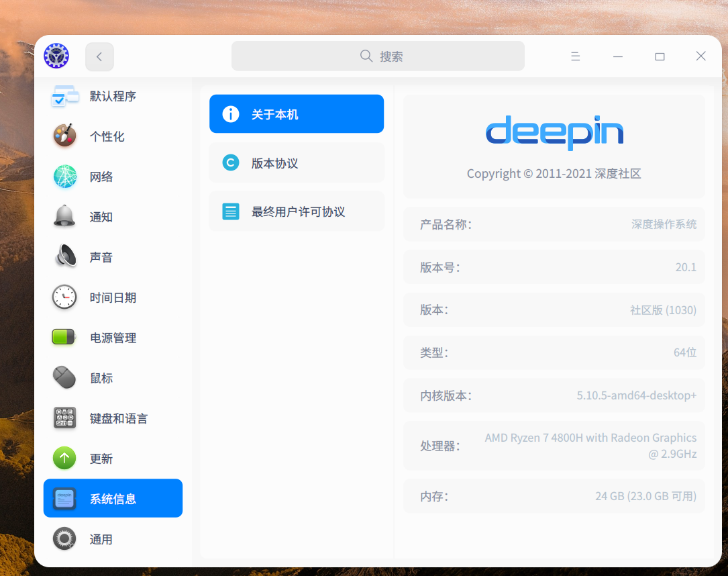Click the 系统信息 monitor icon
Screen dimensions: 728x576
click(x=64, y=499)
